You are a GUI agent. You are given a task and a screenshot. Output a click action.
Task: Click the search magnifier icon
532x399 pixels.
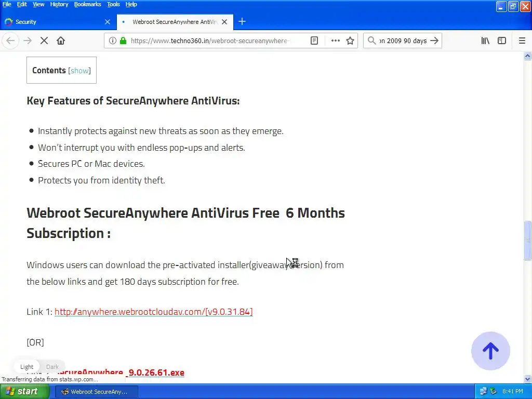click(372, 41)
